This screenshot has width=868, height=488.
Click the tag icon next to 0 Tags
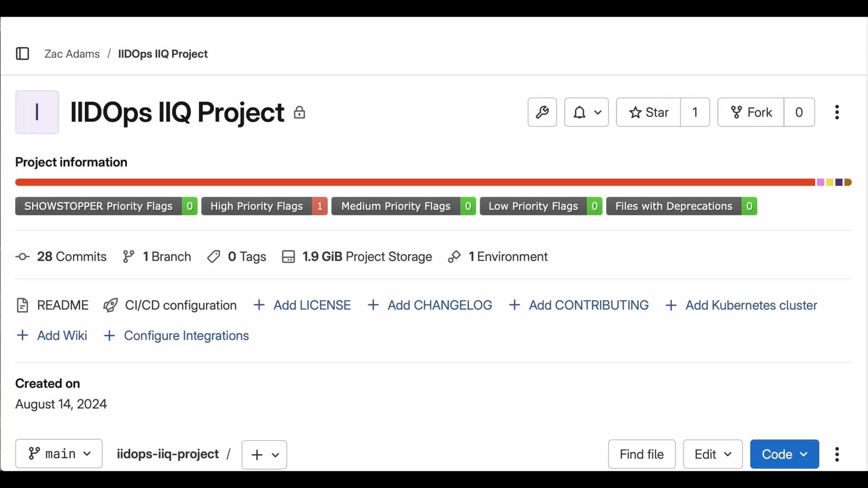point(213,256)
